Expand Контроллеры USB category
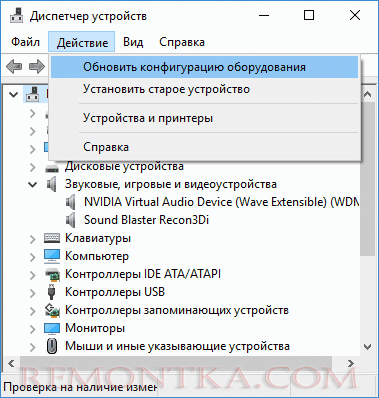Image resolution: width=379 pixels, height=398 pixels. [x=33, y=292]
